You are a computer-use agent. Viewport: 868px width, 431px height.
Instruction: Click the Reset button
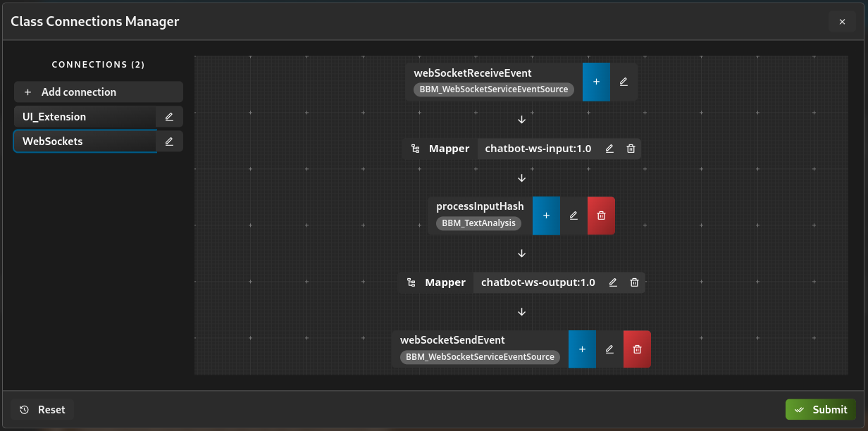click(42, 410)
